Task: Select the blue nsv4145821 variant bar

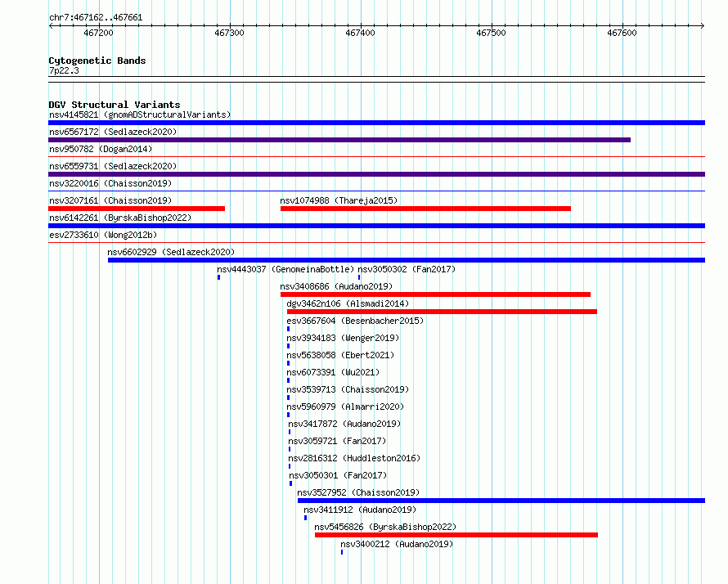Action: 376,123
